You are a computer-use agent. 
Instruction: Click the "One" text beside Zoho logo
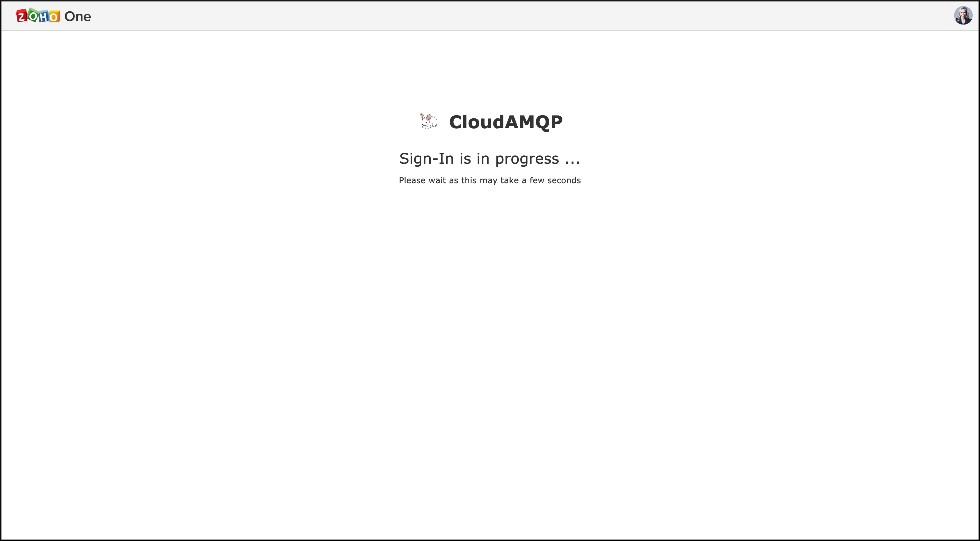78,16
